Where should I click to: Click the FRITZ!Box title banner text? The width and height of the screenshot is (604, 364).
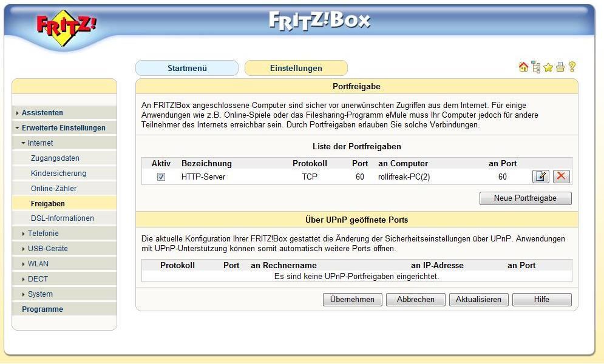319,21
